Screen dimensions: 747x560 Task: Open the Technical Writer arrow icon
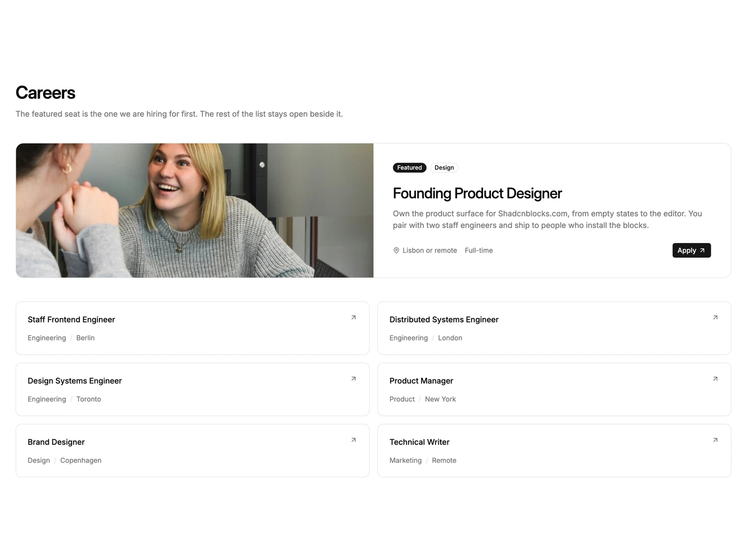tap(715, 440)
